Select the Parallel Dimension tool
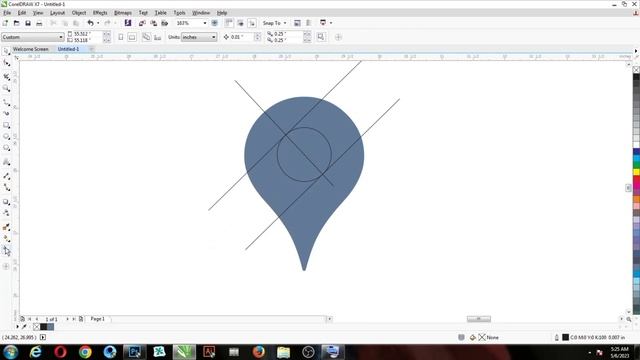This screenshot has height=360, width=640. tap(6, 176)
